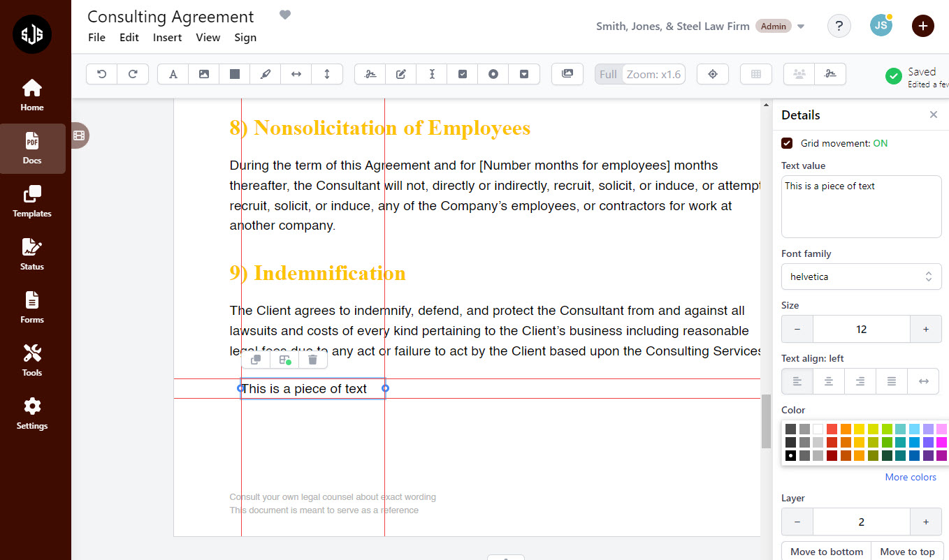Click the Text value textarea
Screen dimensions: 949x560
(861, 207)
